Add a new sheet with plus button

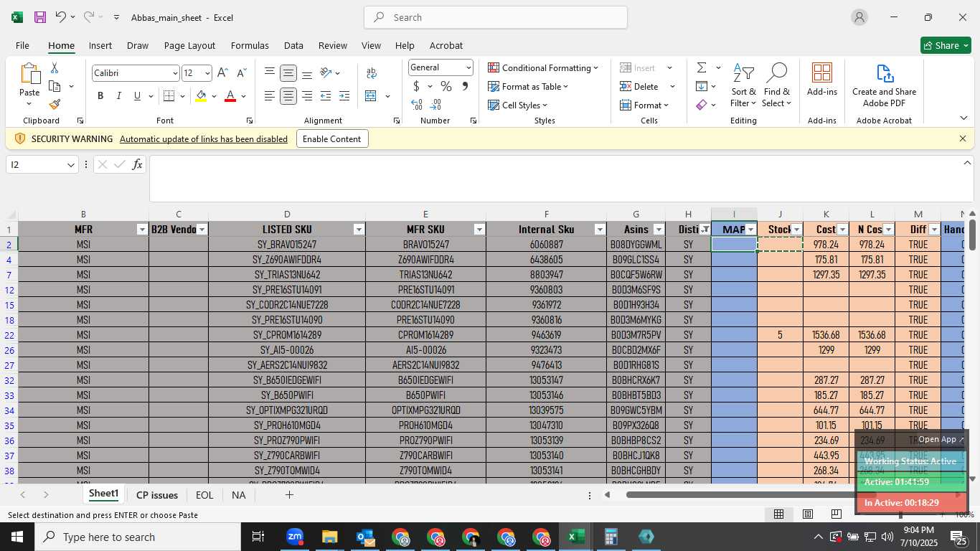click(289, 495)
